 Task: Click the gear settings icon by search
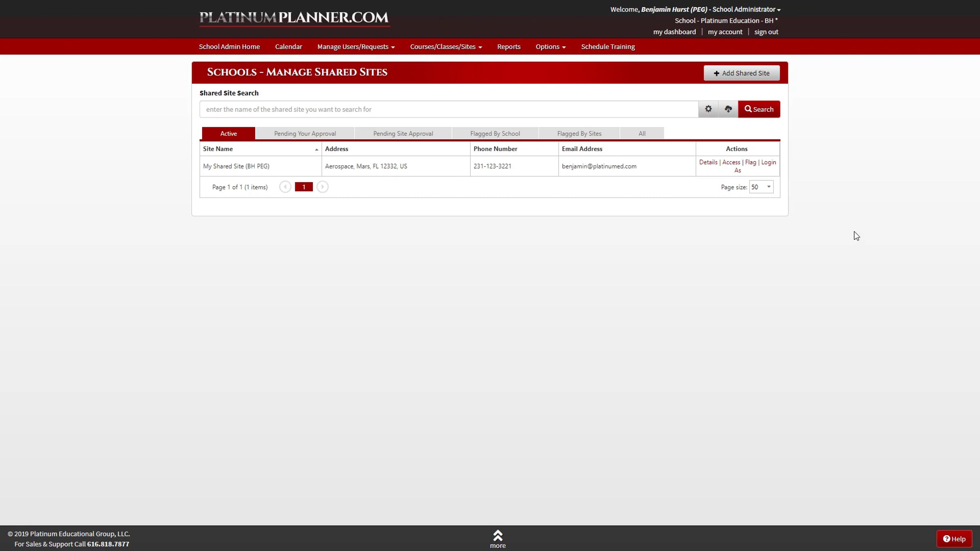[x=708, y=109]
